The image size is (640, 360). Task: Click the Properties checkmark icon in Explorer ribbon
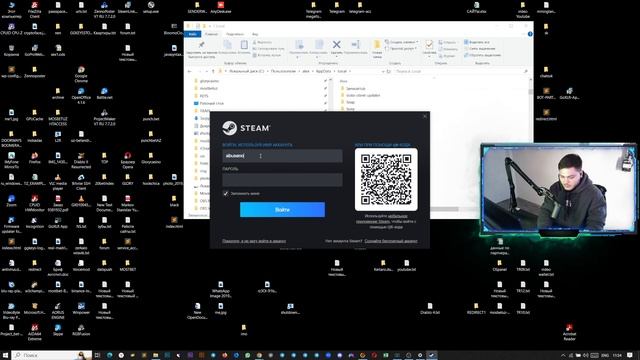pos(429,44)
